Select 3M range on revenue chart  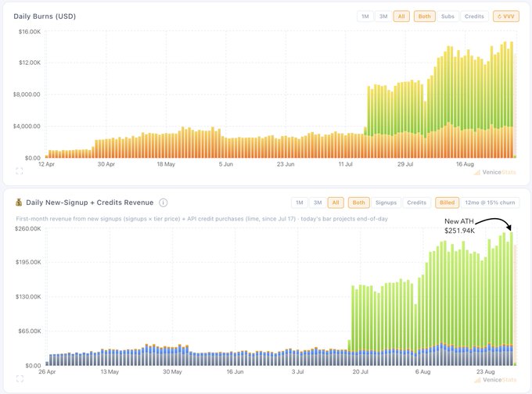coord(318,202)
